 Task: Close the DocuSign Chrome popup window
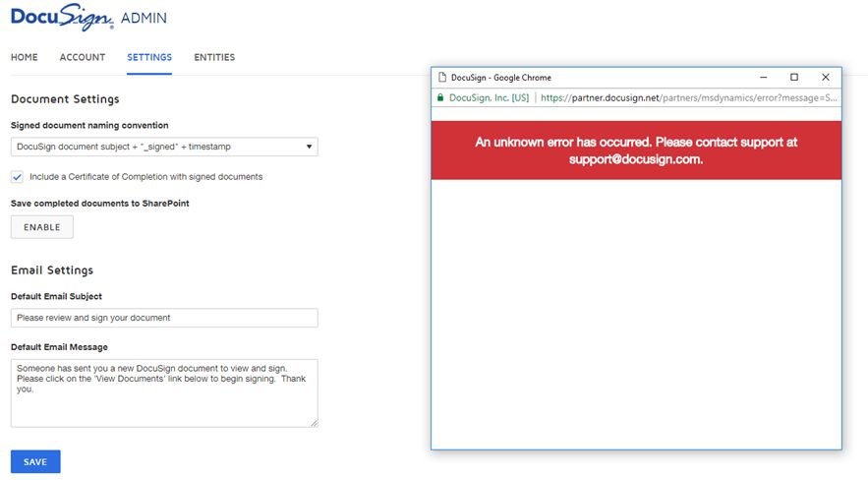pos(826,78)
